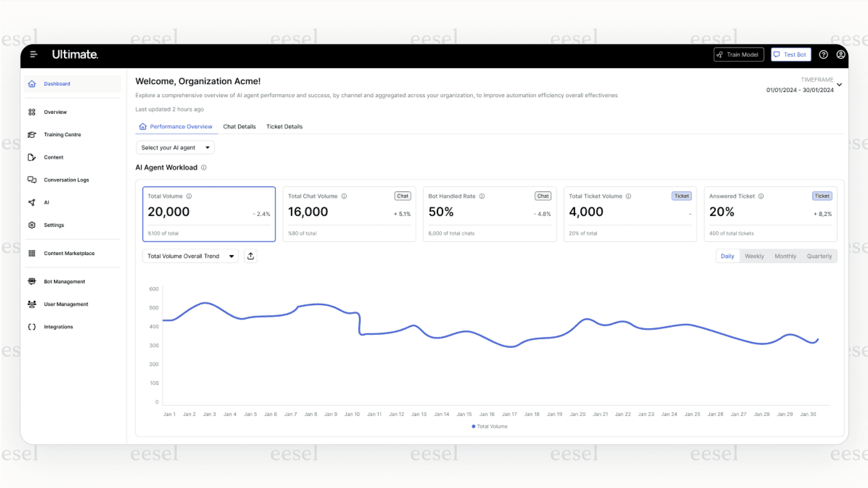Open the Conversation Logs section
868x488 pixels.
[66, 180]
